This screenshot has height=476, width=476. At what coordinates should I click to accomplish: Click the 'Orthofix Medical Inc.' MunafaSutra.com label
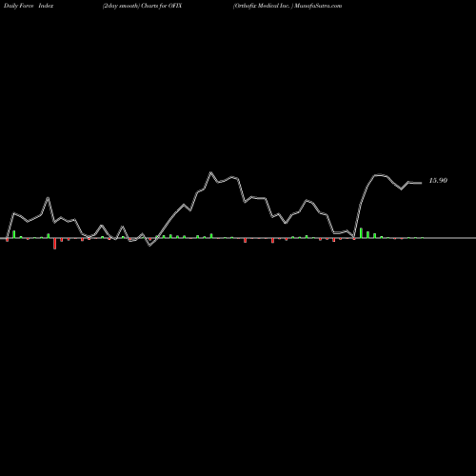[x=288, y=6]
